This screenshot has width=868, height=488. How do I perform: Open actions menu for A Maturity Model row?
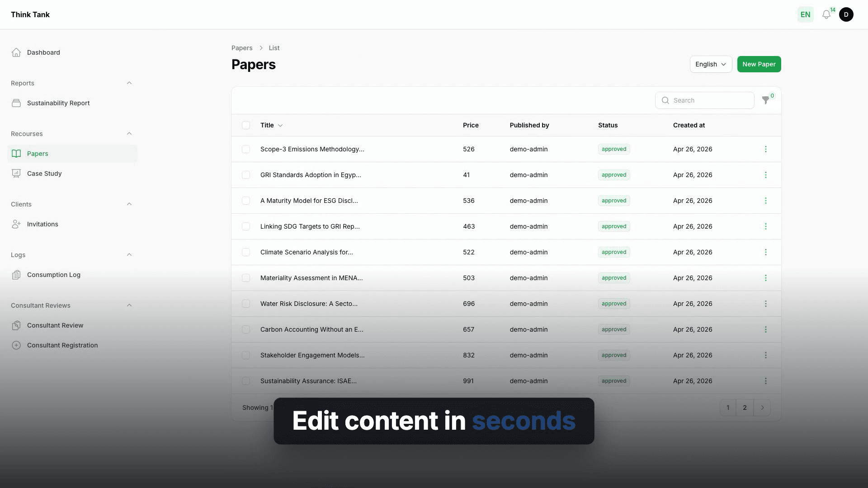[x=765, y=201]
